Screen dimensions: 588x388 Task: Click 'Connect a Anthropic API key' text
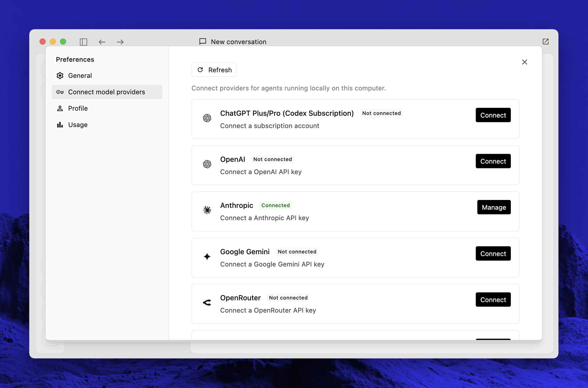[x=265, y=218]
